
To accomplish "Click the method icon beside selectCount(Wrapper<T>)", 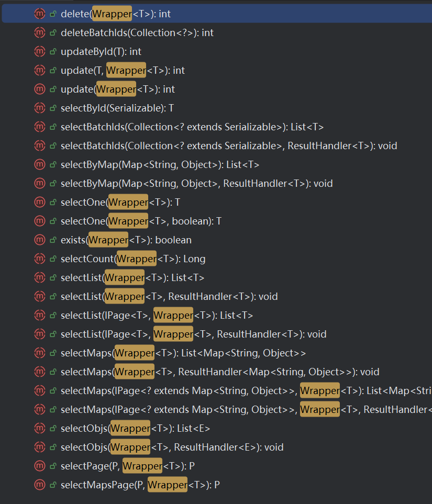I will (40, 259).
